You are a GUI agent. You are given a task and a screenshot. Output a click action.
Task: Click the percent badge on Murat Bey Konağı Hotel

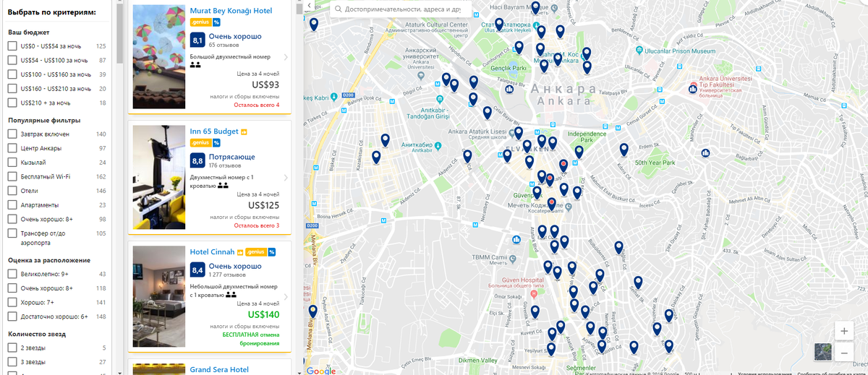tap(216, 22)
